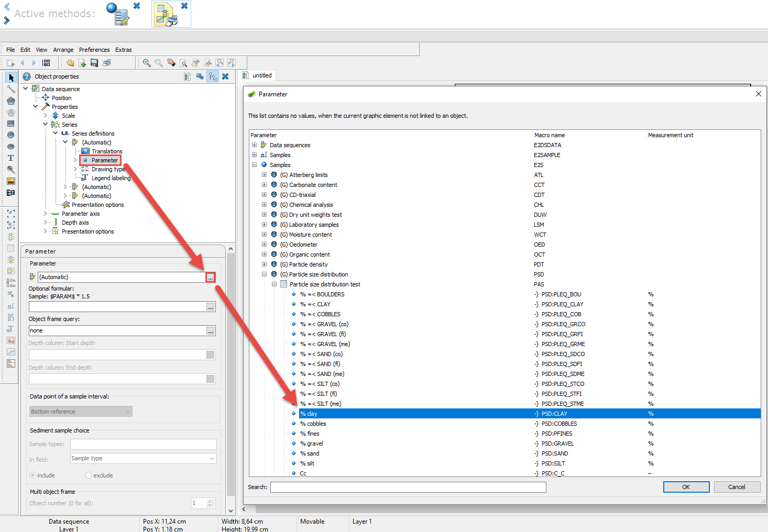Select the picture insert tool

tap(10, 181)
